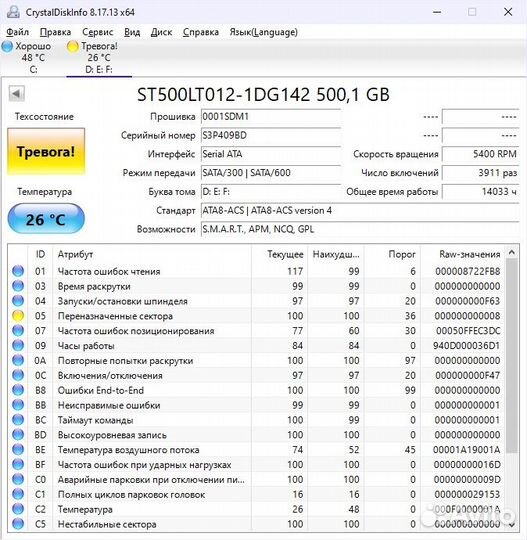Click blue status icon for Нестабильные сектора
527x540 pixels.
(18, 524)
